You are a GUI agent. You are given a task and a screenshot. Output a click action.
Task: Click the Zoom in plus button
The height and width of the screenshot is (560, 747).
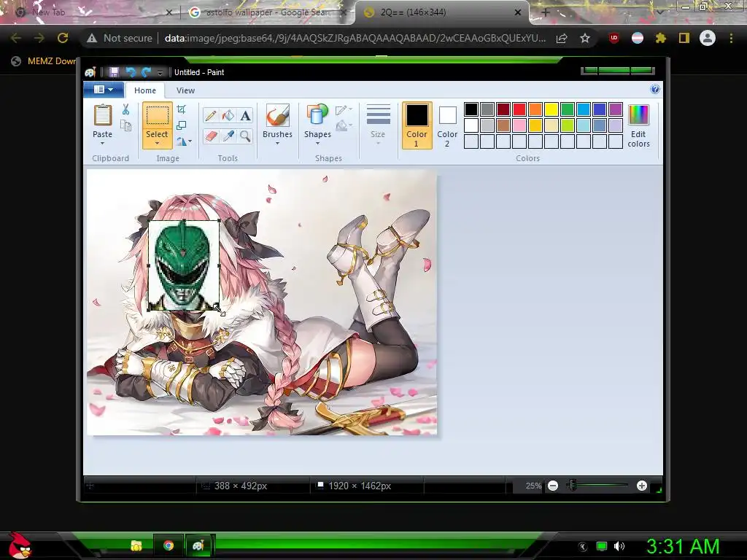642,486
